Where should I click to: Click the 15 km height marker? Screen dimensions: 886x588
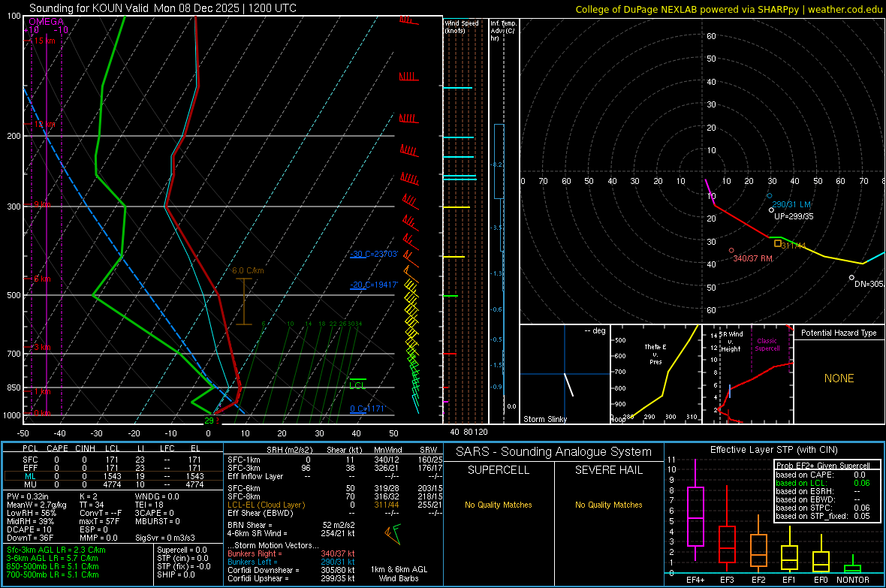point(44,41)
